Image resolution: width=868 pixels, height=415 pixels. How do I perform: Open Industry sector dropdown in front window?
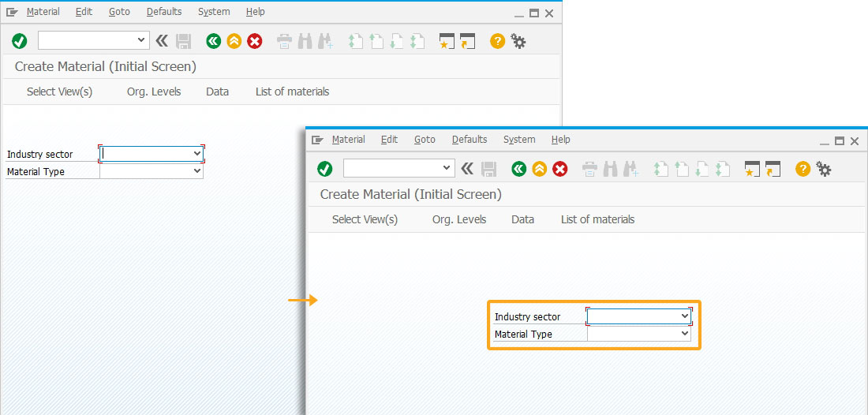click(685, 316)
